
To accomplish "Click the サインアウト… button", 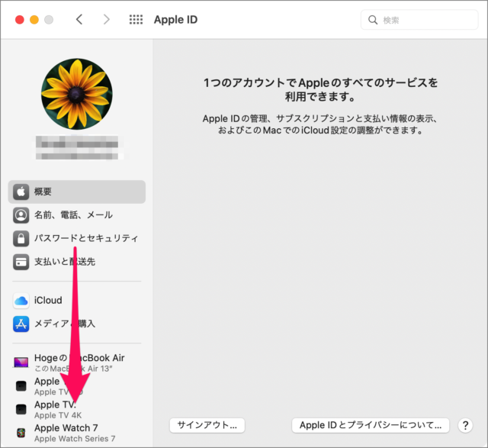I will coord(207,425).
